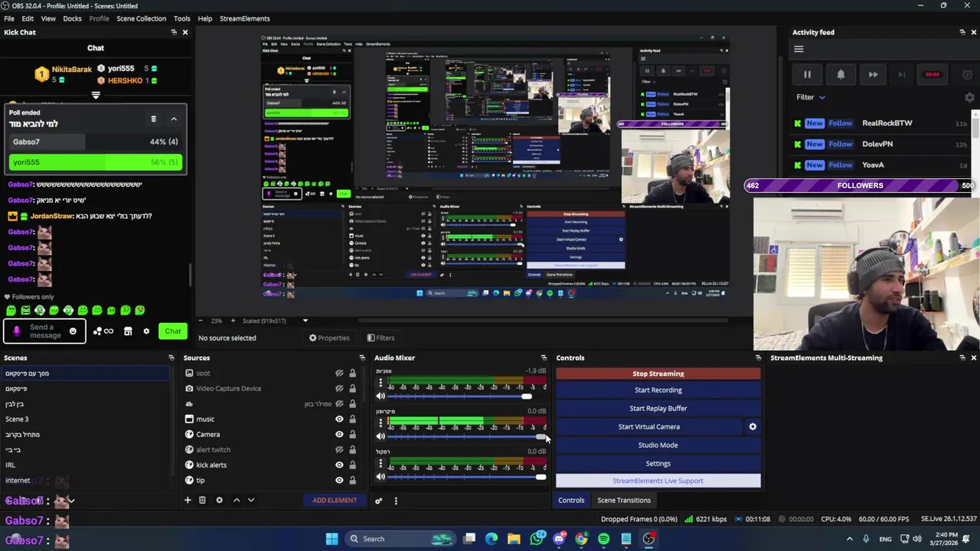The height and width of the screenshot is (551, 980).
Task: Collapse the ended poll panel
Action: tap(174, 119)
